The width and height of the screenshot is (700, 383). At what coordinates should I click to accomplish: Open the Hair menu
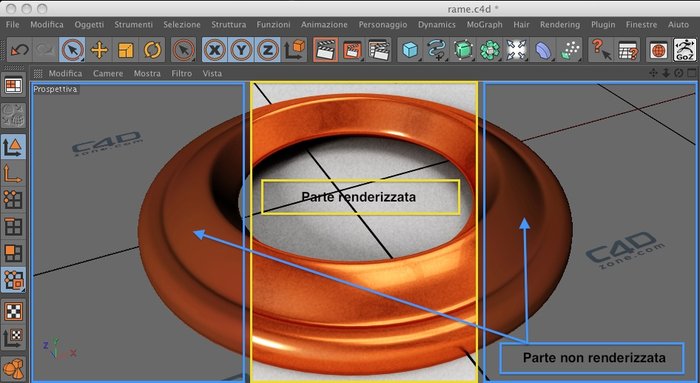click(521, 25)
